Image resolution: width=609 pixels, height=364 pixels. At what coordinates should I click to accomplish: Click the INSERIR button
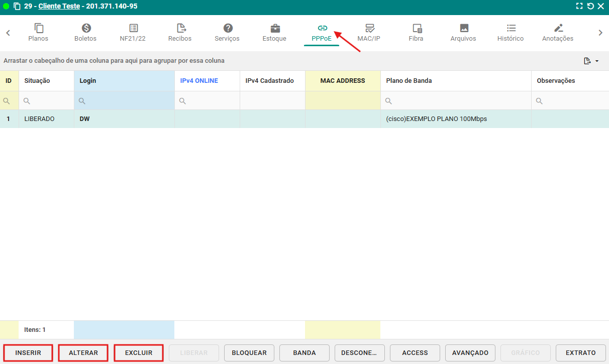pyautogui.click(x=28, y=353)
